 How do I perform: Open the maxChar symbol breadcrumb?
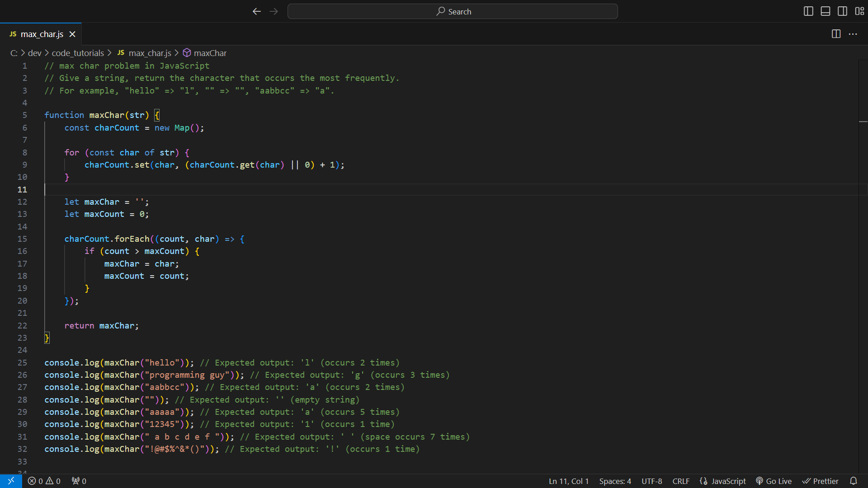pyautogui.click(x=205, y=53)
